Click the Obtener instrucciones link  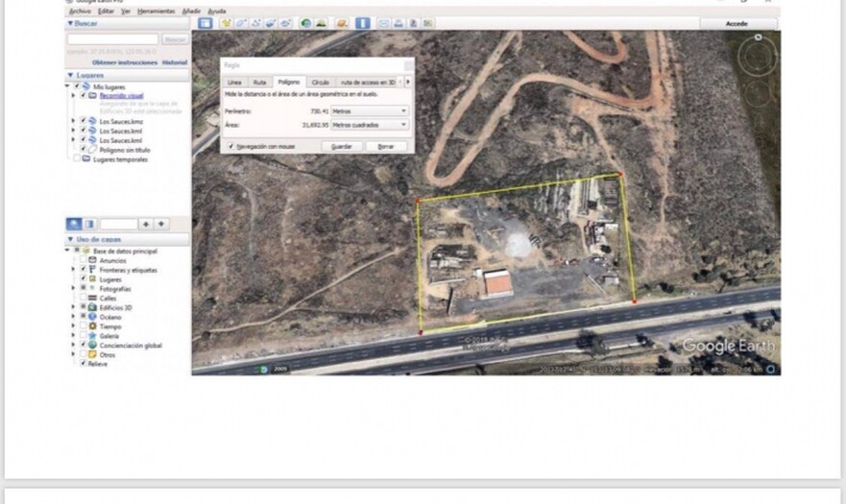pyautogui.click(x=125, y=62)
